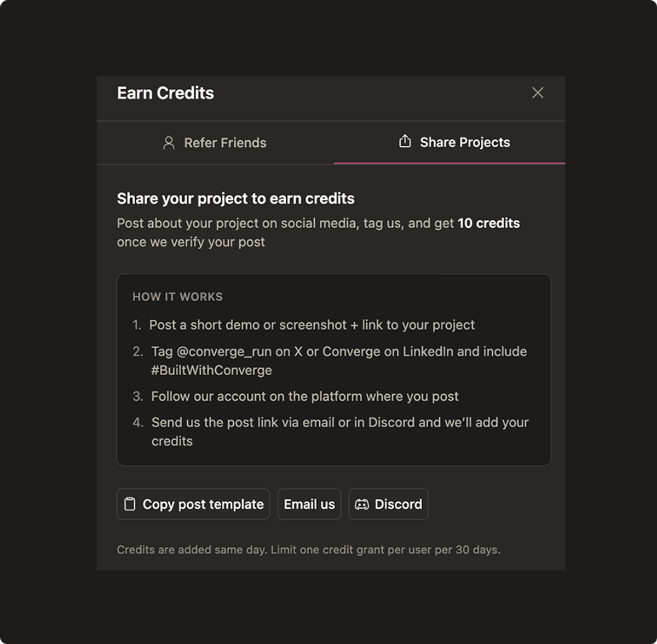Click the X close icon in dialog corner
The width and height of the screenshot is (657, 644).
pos(538,93)
